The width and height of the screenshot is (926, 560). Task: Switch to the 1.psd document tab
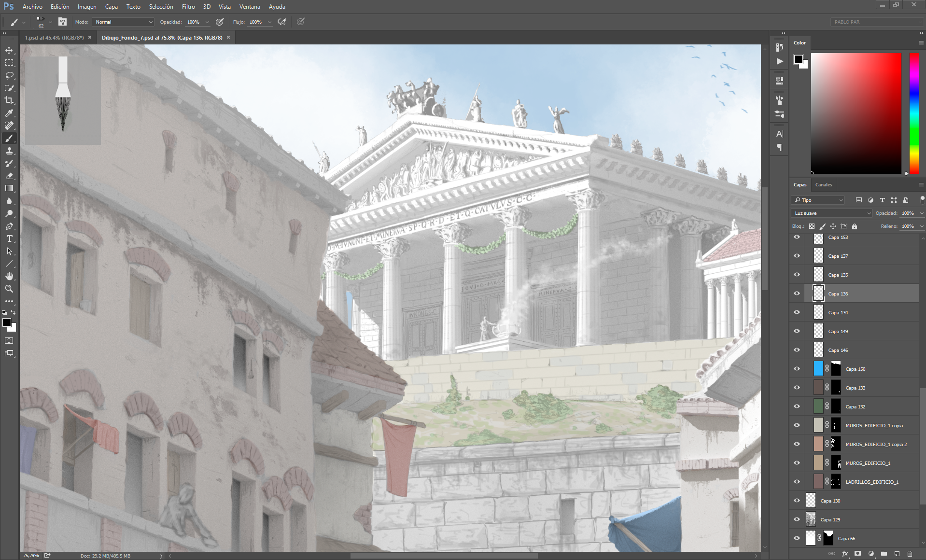point(54,38)
